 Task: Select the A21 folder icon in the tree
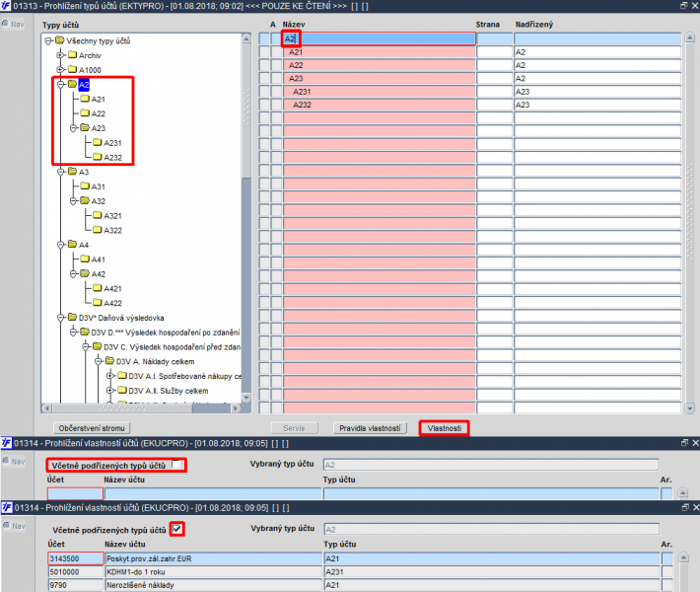(x=85, y=99)
